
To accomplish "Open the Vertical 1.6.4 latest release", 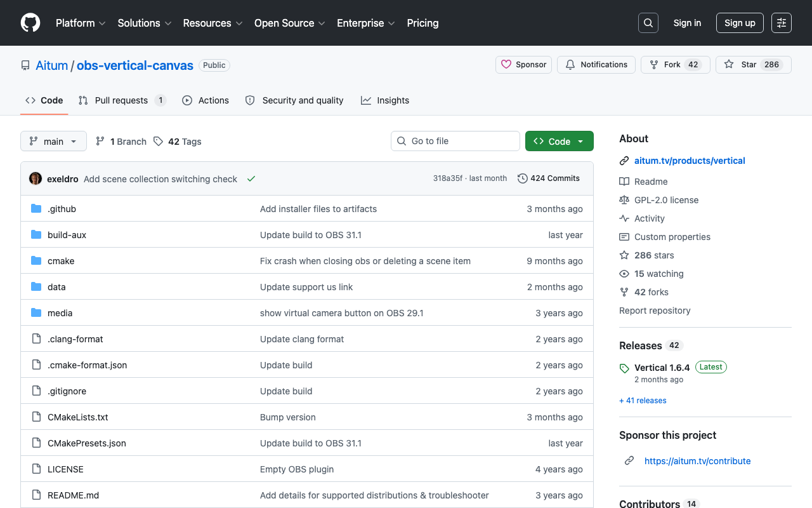I will (x=662, y=368).
